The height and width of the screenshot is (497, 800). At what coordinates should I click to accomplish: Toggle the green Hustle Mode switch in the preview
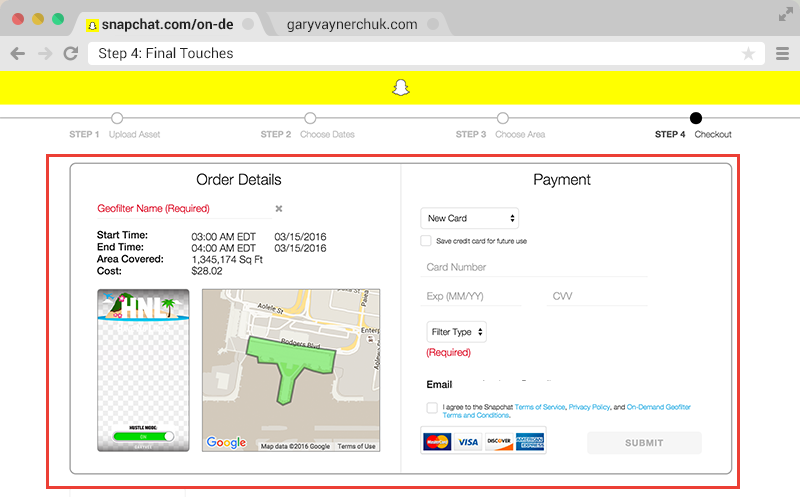click(x=143, y=436)
